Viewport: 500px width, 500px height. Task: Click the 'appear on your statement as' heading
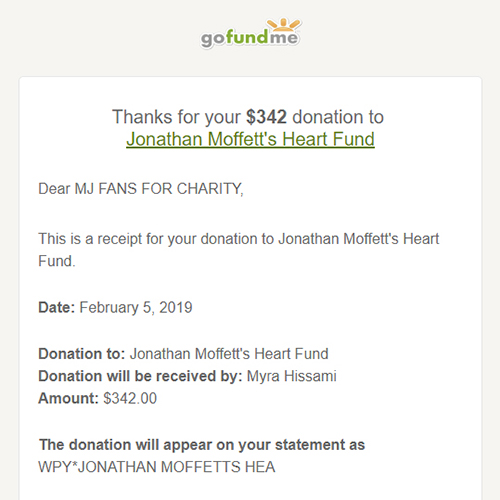(x=202, y=445)
